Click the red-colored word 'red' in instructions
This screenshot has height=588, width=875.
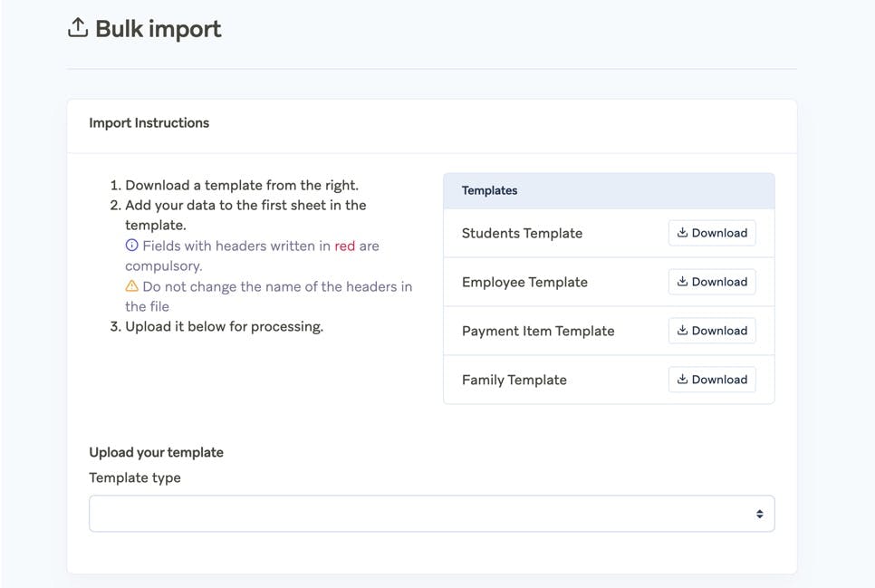[344, 246]
